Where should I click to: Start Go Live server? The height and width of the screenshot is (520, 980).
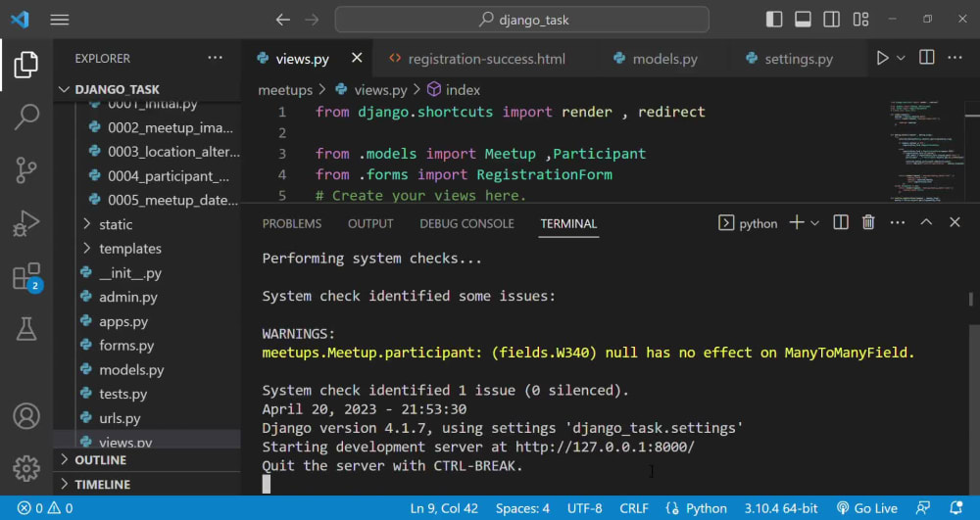(867, 508)
